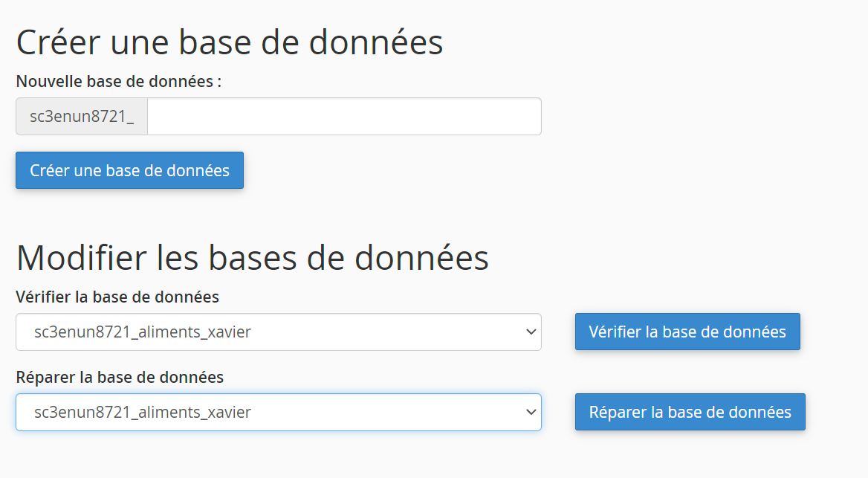Click the Modifier les bases de données heading
This screenshot has height=478, width=868.
point(253,258)
